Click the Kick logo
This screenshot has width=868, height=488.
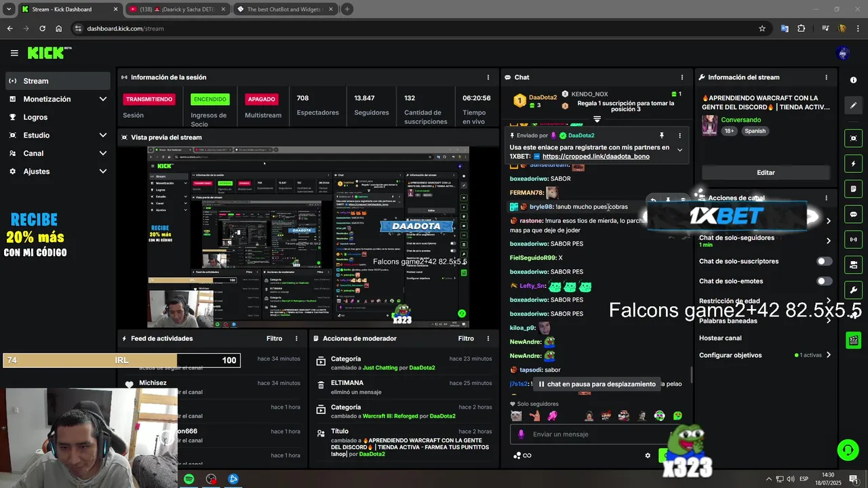click(x=49, y=53)
